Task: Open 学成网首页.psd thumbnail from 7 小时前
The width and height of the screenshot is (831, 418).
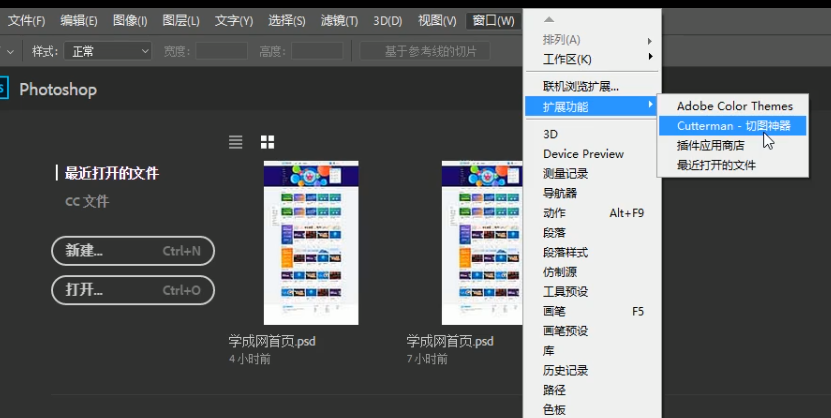Action: point(482,243)
